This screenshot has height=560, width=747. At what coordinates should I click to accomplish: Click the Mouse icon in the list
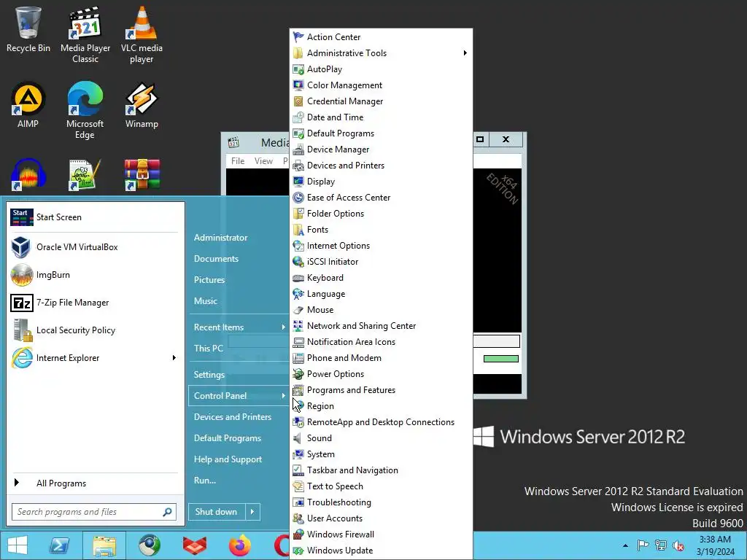[x=298, y=310]
